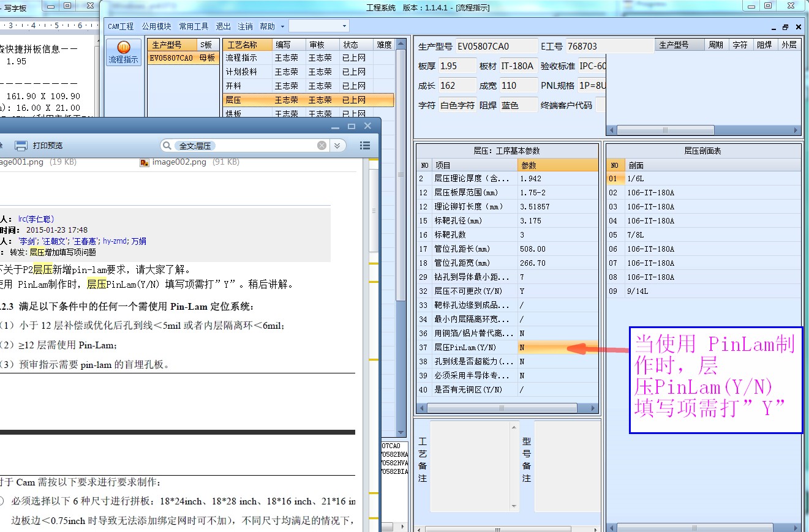Select 剖面 row 05 7/8L

tap(703, 234)
